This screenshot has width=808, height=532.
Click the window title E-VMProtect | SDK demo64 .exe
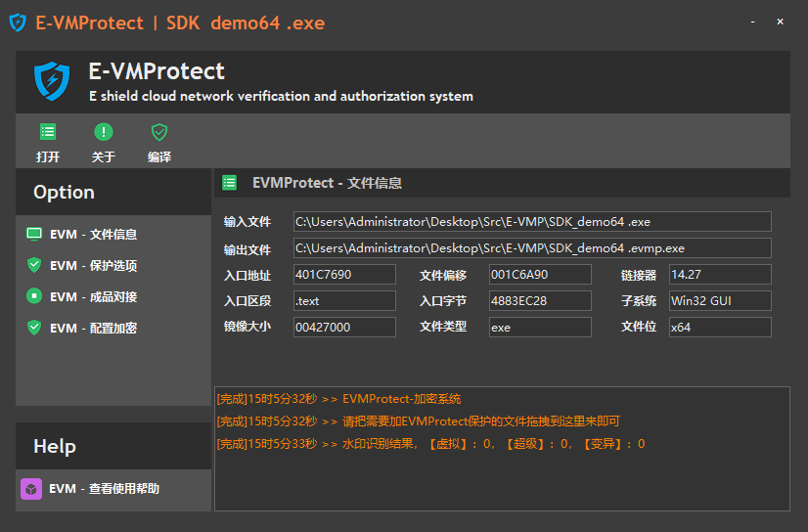(180, 22)
